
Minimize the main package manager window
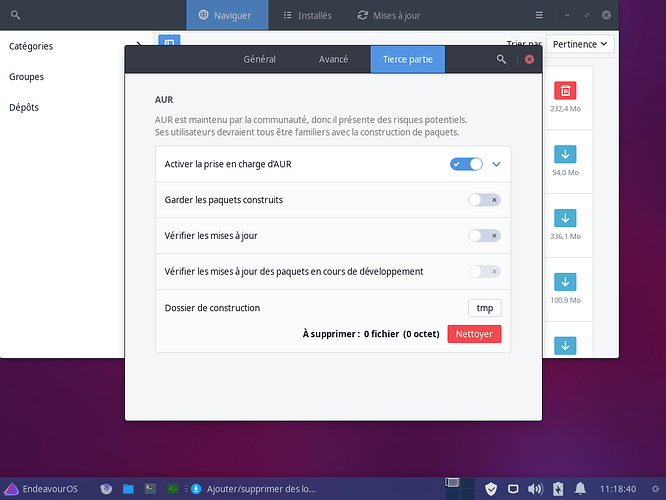tap(567, 15)
